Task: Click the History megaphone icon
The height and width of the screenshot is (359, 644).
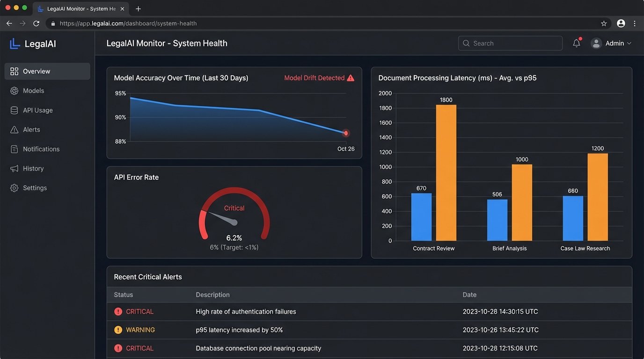Action: pyautogui.click(x=15, y=168)
